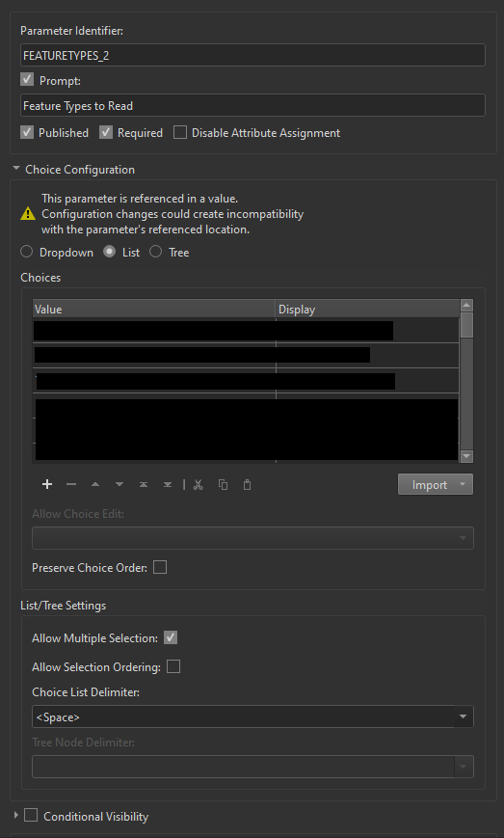Move choice down one row
Screen dimensions: 504x838
coord(119,485)
